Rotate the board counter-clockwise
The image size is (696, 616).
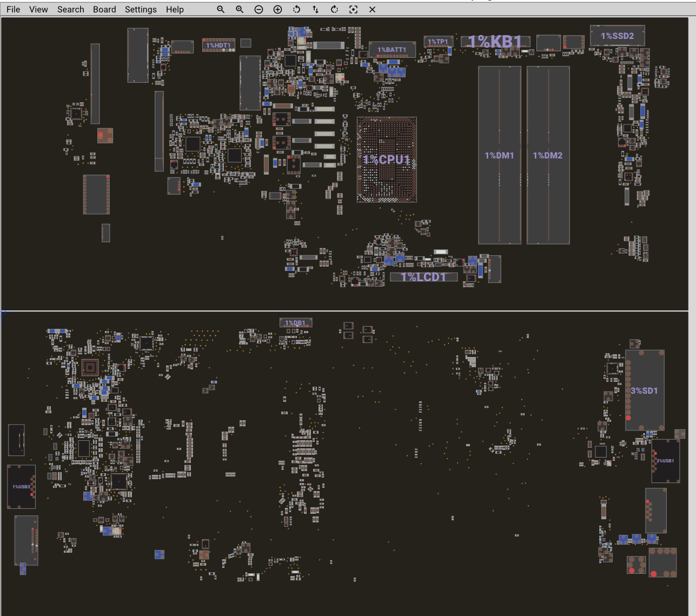[296, 10]
